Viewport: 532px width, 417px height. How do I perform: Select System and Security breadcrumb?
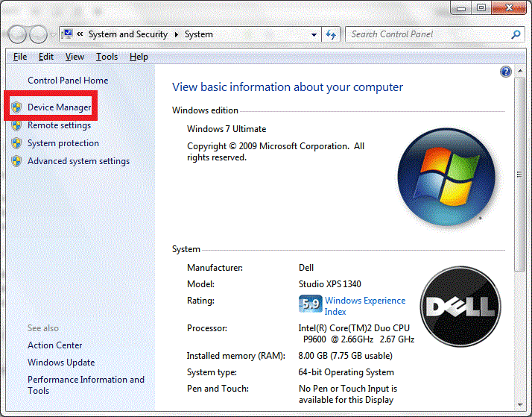[x=128, y=34]
